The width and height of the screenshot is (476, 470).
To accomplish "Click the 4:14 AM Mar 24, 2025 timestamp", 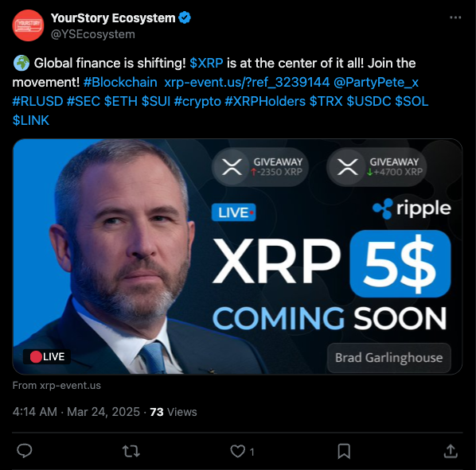I will coord(76,412).
